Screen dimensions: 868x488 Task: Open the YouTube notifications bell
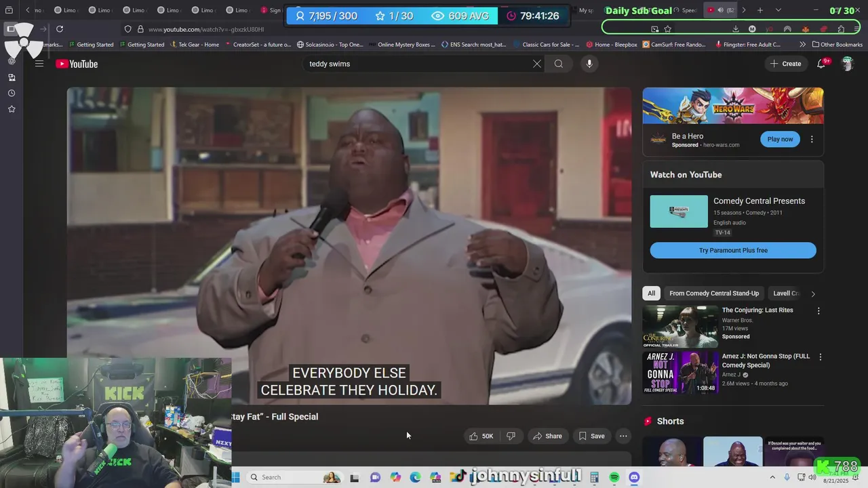[821, 64]
